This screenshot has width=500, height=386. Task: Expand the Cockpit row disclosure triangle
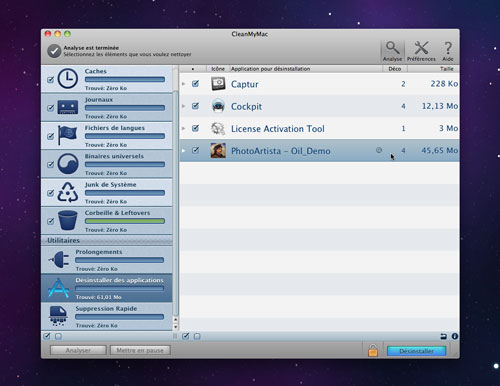183,106
